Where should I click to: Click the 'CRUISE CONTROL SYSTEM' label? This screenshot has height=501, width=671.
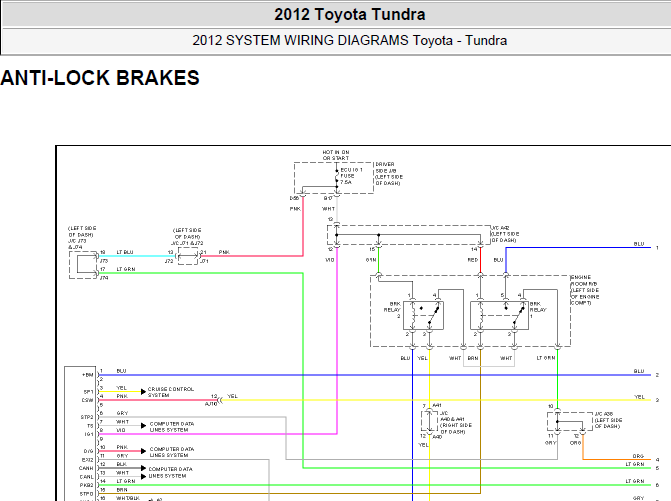(x=171, y=392)
